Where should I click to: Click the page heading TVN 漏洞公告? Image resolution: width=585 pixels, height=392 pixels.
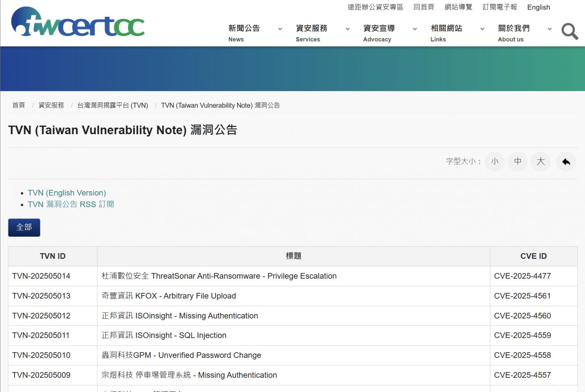[122, 130]
